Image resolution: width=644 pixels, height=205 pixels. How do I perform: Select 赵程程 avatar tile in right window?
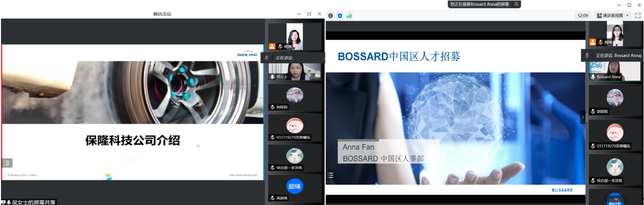pyautogui.click(x=615, y=99)
